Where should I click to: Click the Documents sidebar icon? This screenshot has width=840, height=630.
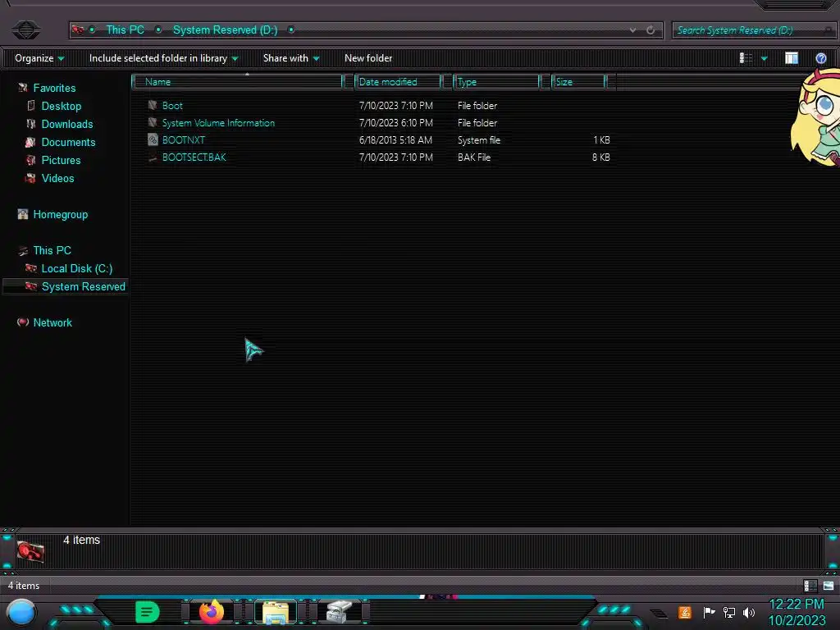click(30, 142)
